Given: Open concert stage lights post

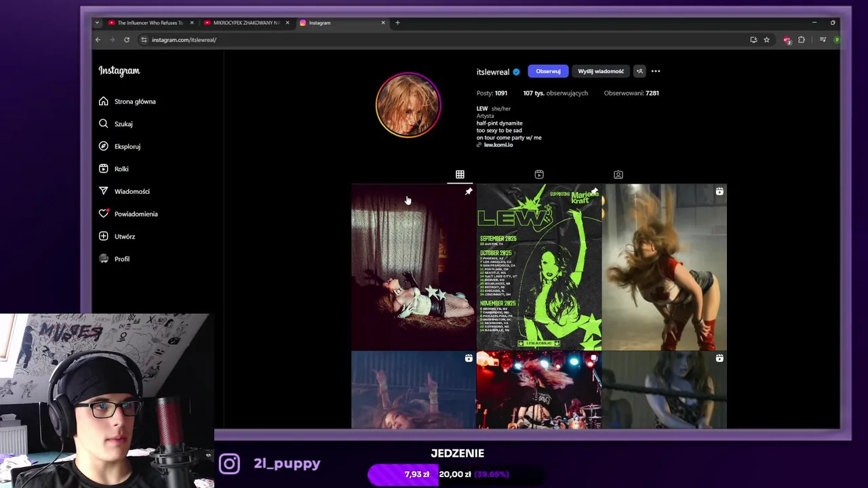Looking at the screenshot, I should pyautogui.click(x=539, y=390).
